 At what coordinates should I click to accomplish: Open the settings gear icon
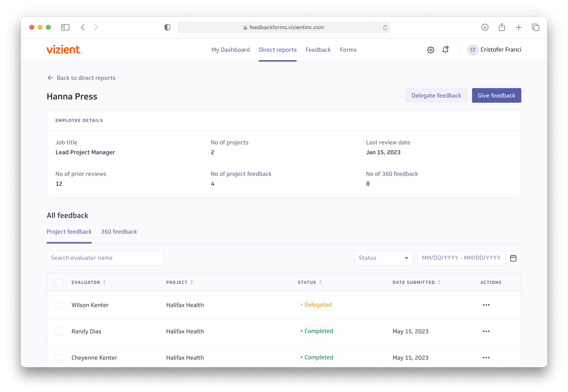[x=430, y=50]
